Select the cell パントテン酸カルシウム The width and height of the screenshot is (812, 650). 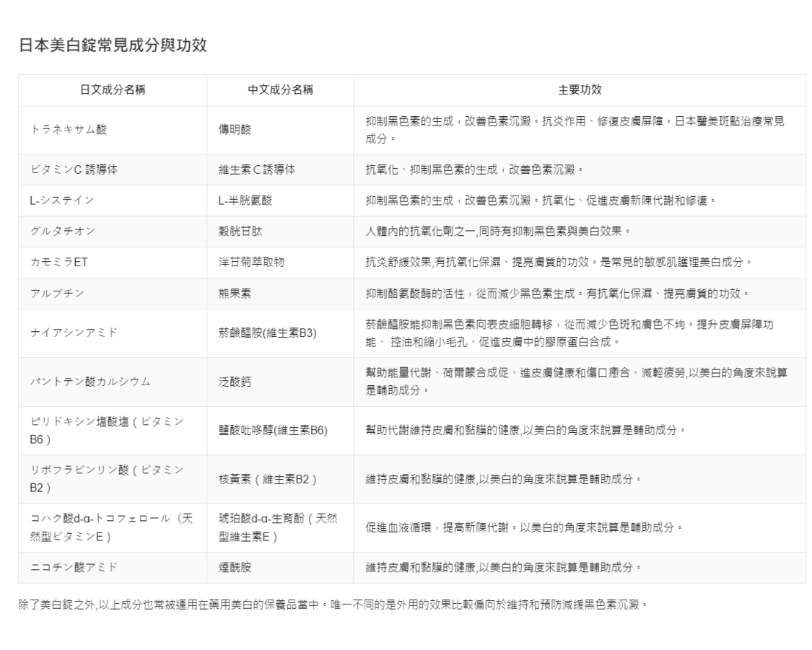click(x=113, y=382)
